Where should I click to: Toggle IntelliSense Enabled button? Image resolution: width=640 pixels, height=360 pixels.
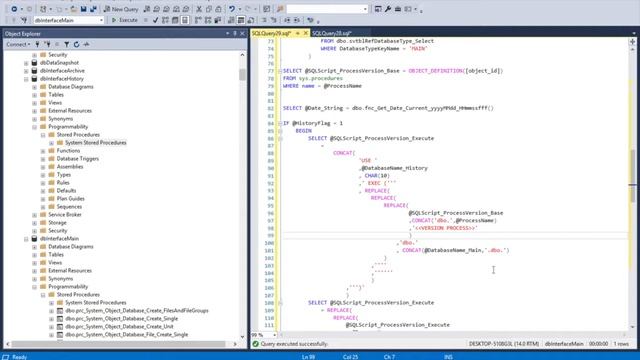[x=185, y=20]
